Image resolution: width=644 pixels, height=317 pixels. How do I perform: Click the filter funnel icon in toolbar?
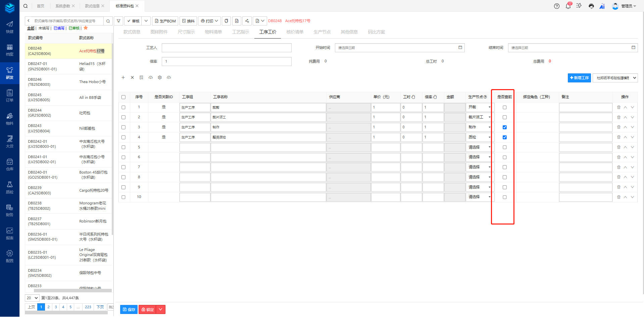(118, 21)
